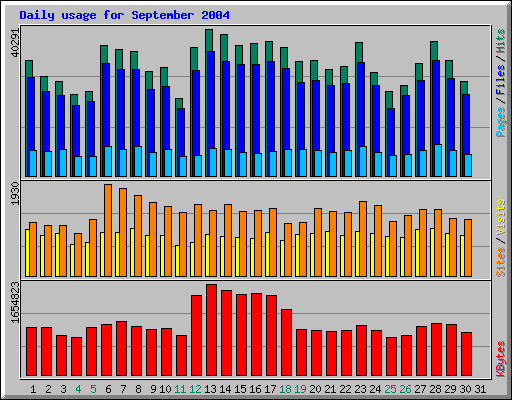
Task: Click day label 1 on the x-axis
Action: 33,389
